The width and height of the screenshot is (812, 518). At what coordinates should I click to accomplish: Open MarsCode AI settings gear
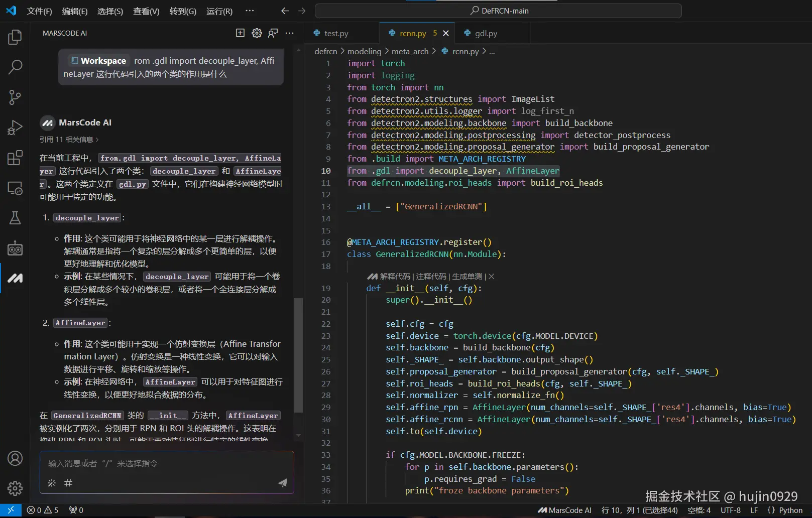(257, 33)
